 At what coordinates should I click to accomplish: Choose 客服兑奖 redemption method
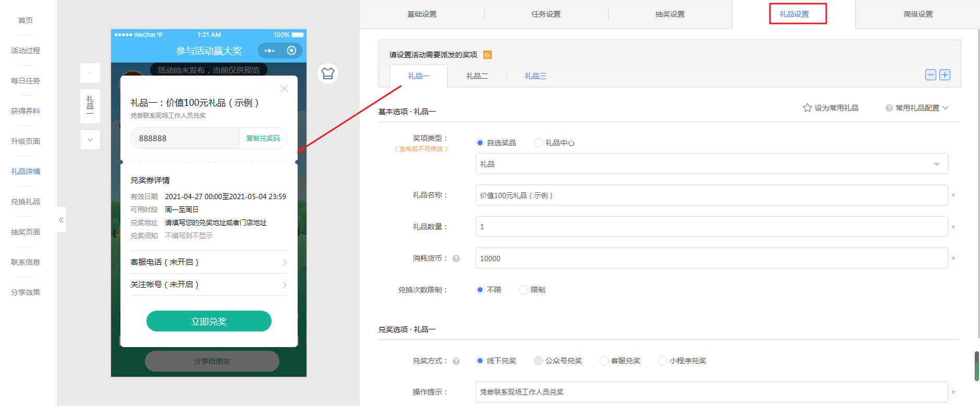pos(604,361)
